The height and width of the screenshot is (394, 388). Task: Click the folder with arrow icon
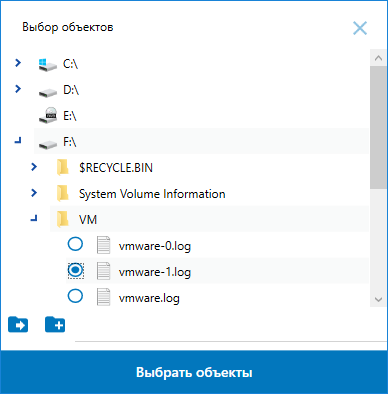18,324
